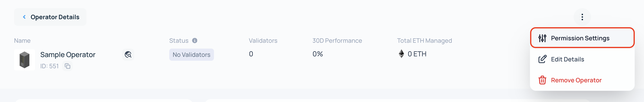Open the explorer globe-search icon
This screenshot has width=644, height=102.
(128, 54)
